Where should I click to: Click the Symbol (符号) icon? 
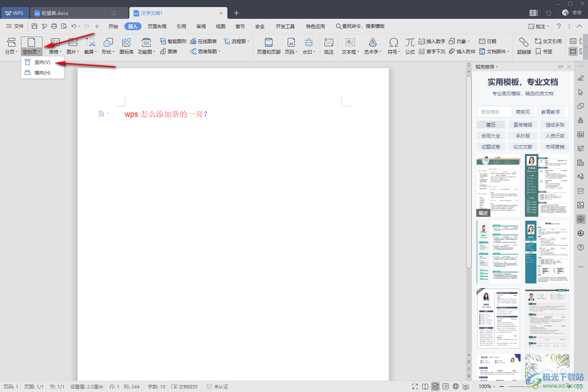[394, 42]
